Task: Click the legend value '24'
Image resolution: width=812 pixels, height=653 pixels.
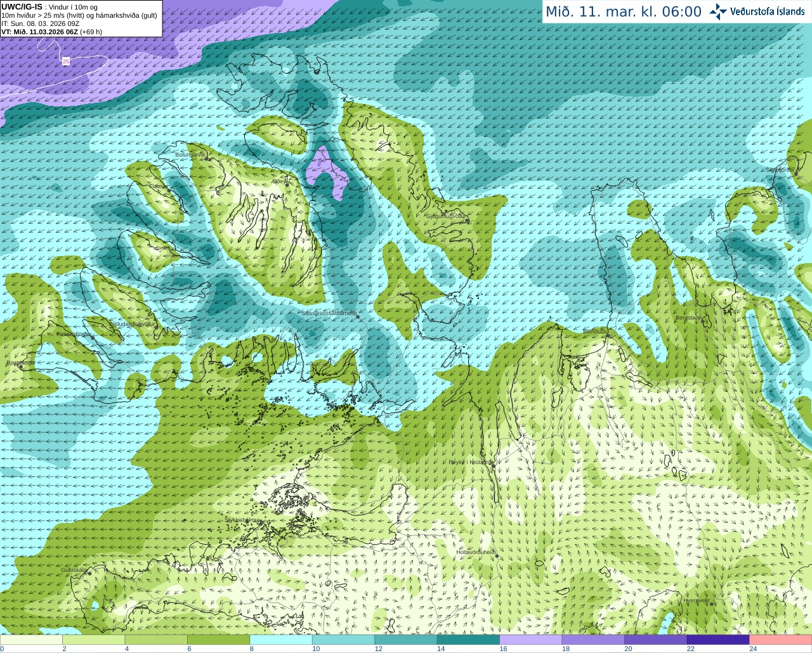Action: 753,649
